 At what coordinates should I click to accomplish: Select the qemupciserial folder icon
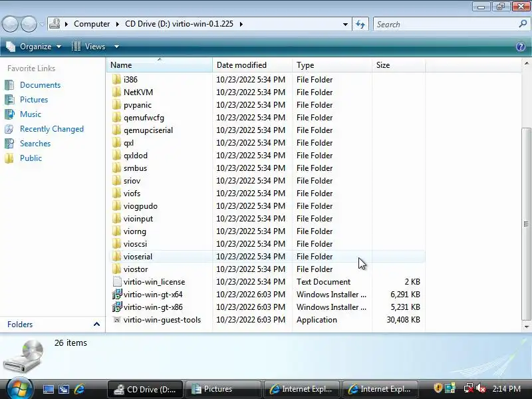point(117,130)
